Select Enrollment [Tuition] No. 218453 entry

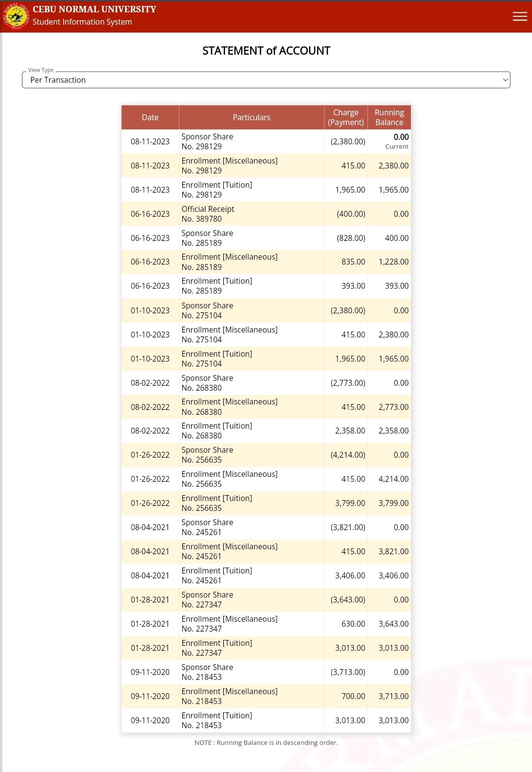point(217,720)
